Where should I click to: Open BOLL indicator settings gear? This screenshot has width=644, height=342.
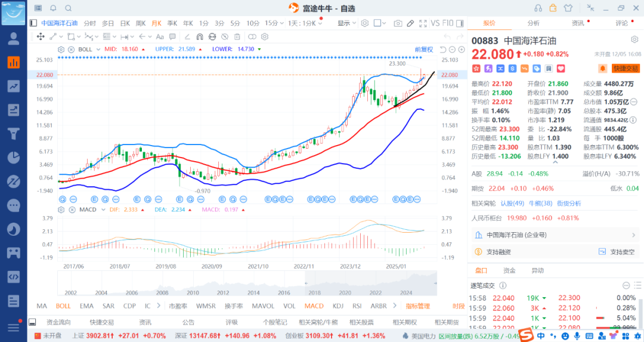(61, 49)
